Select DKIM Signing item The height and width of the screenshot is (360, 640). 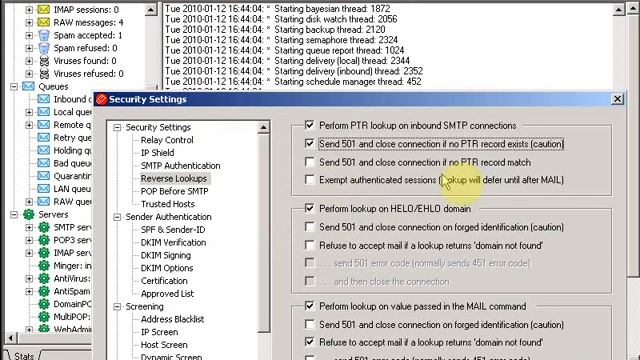tap(166, 255)
